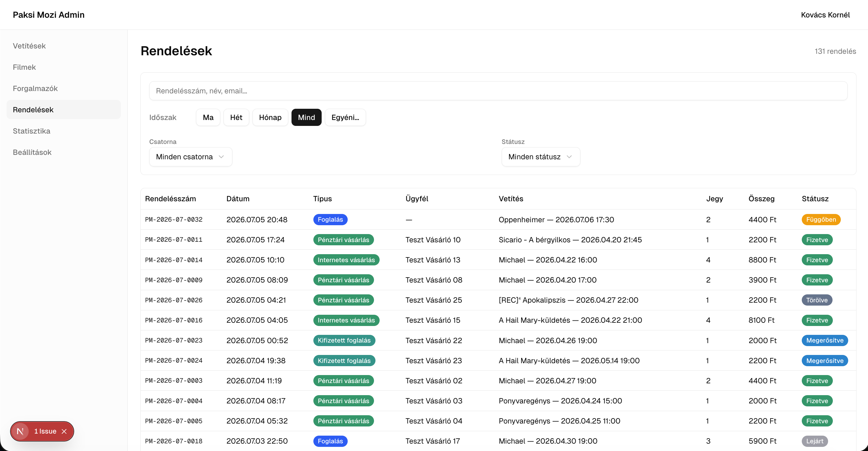Open Kovács Kornél user menu

(x=825, y=15)
